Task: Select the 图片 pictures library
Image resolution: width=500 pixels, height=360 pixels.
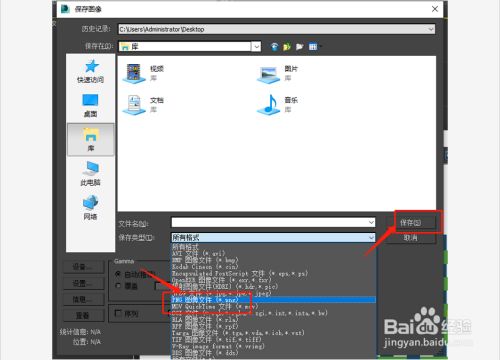Action: 277,73
